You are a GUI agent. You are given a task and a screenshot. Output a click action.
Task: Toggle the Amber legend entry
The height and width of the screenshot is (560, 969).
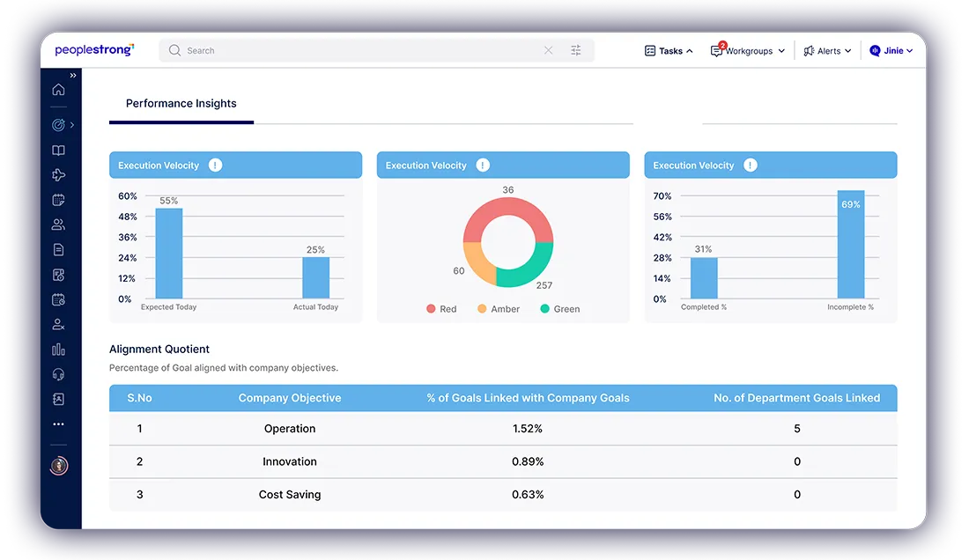498,309
